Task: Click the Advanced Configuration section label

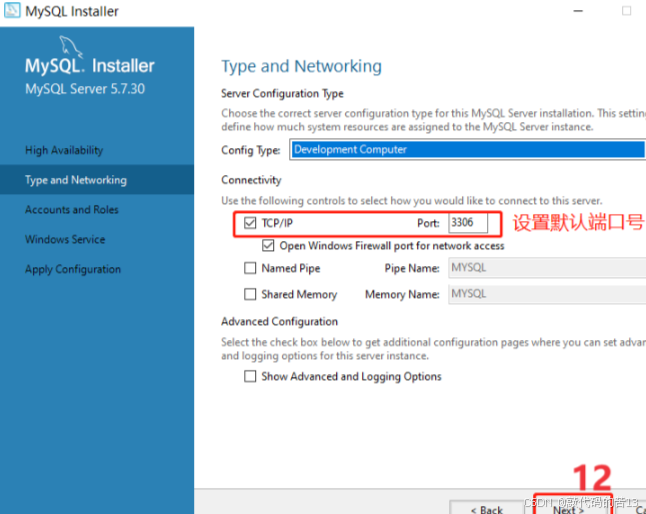Action: (x=279, y=322)
